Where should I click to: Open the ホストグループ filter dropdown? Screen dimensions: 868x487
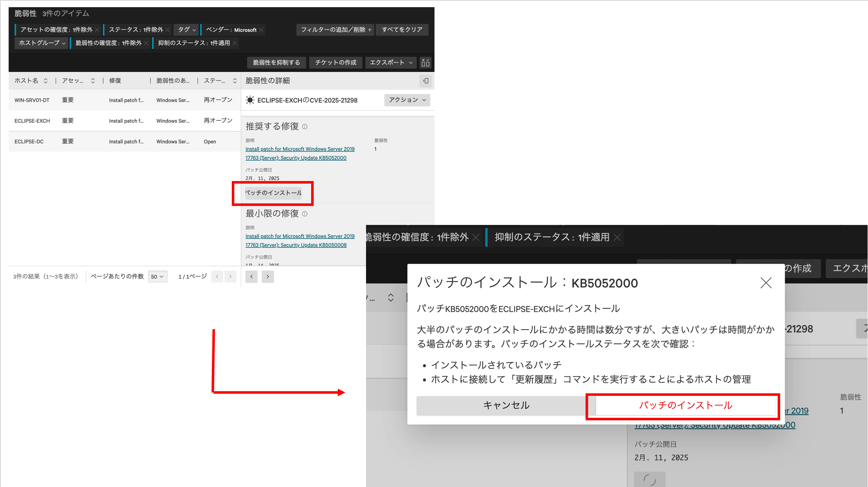coord(42,43)
